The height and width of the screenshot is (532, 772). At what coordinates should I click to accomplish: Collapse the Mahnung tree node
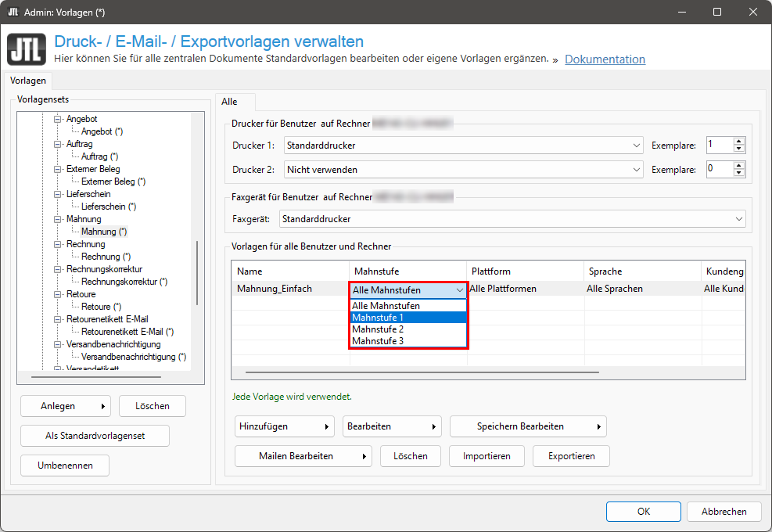tap(58, 219)
